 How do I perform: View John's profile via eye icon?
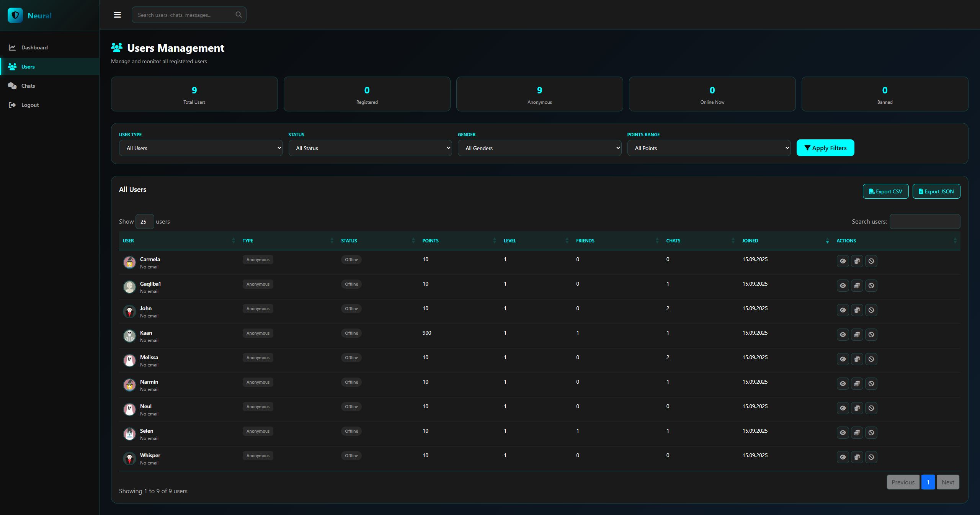[843, 310]
